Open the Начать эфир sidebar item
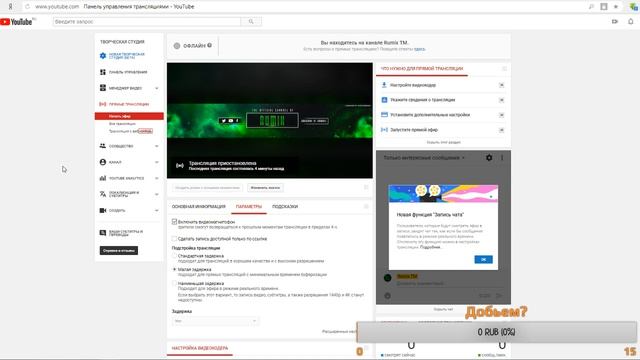Viewport: 640px width, 360px height. [129, 116]
